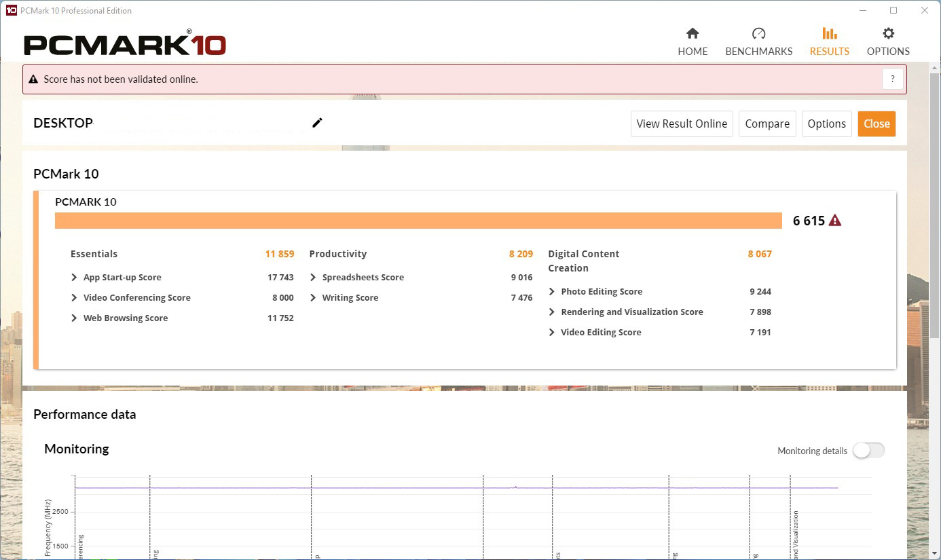Screen dimensions: 941x560
Task: Click the bar chart icon above RESULTS
Action: point(829,33)
